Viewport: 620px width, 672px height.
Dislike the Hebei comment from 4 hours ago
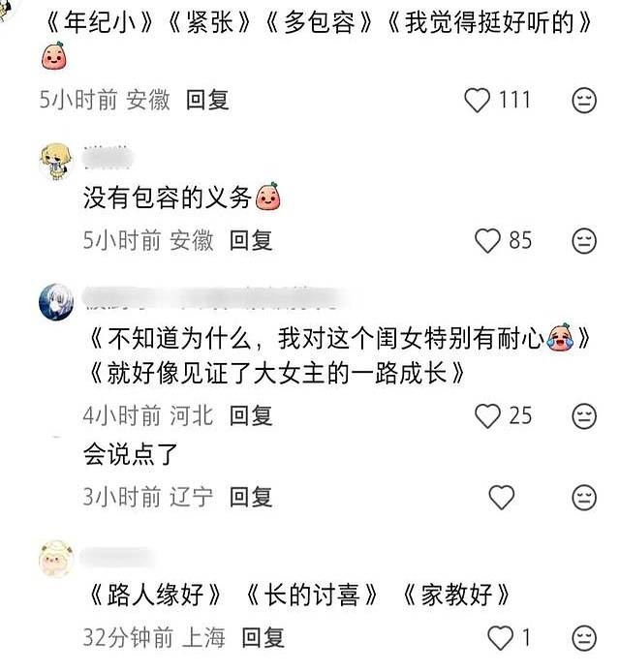tap(584, 415)
